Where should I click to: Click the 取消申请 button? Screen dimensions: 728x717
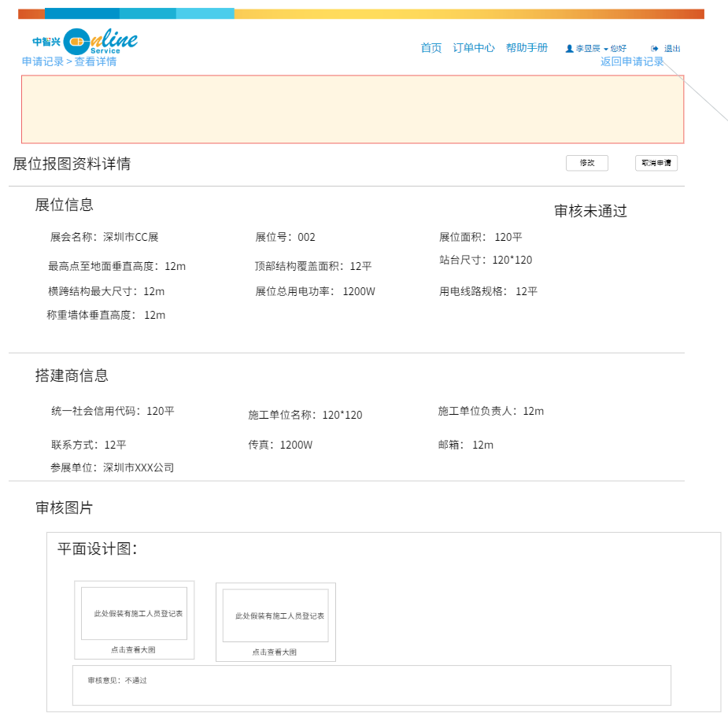(x=656, y=163)
